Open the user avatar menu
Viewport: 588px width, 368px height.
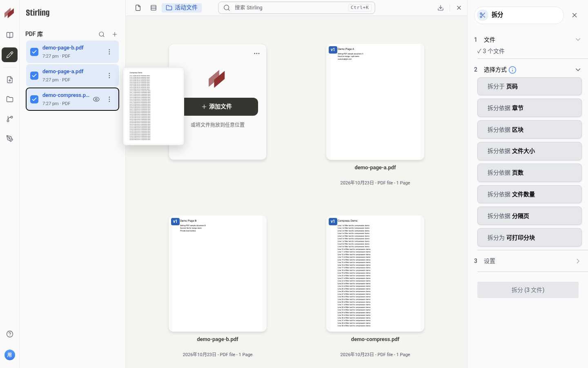(x=10, y=355)
